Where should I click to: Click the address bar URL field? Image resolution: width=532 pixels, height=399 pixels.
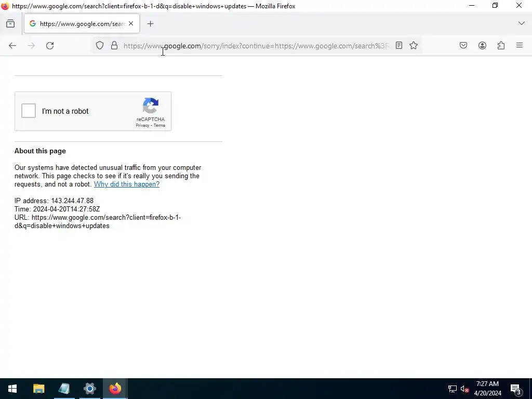(256, 46)
